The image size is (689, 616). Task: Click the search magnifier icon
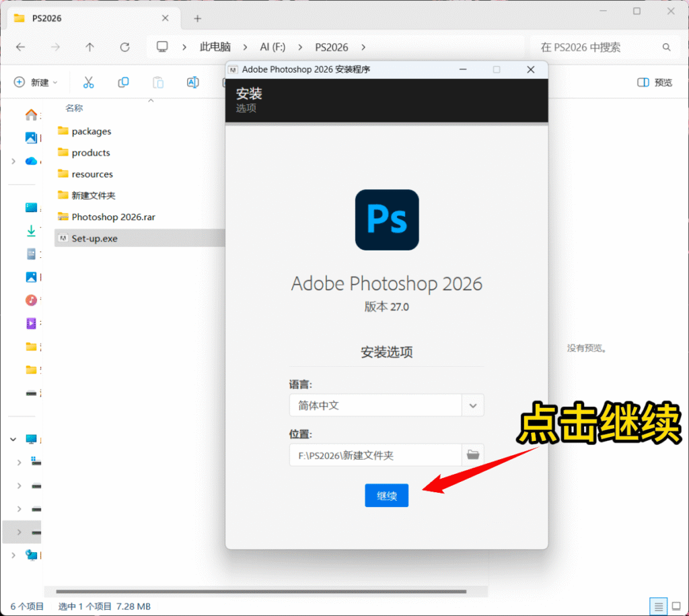[x=666, y=47]
